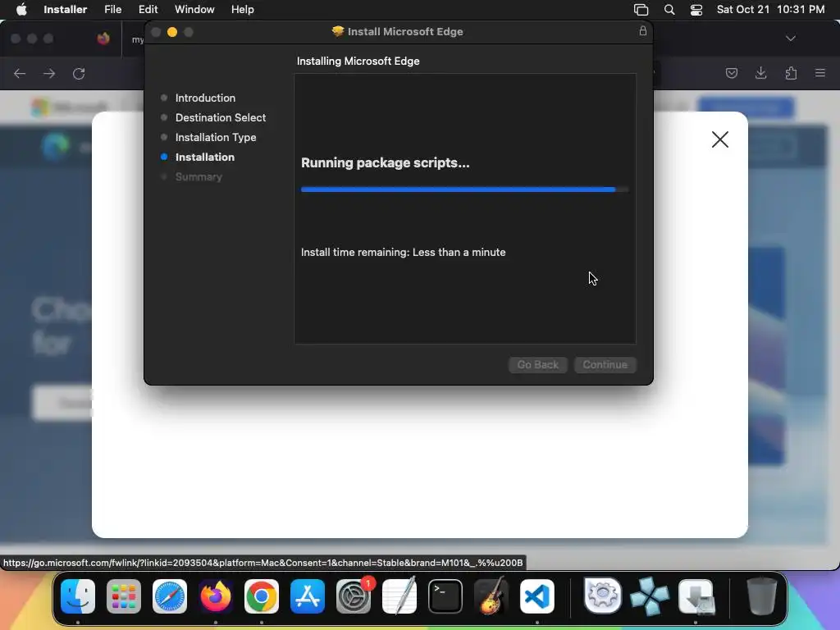Open the Apple menu
The width and height of the screenshot is (840, 630).
click(x=21, y=9)
